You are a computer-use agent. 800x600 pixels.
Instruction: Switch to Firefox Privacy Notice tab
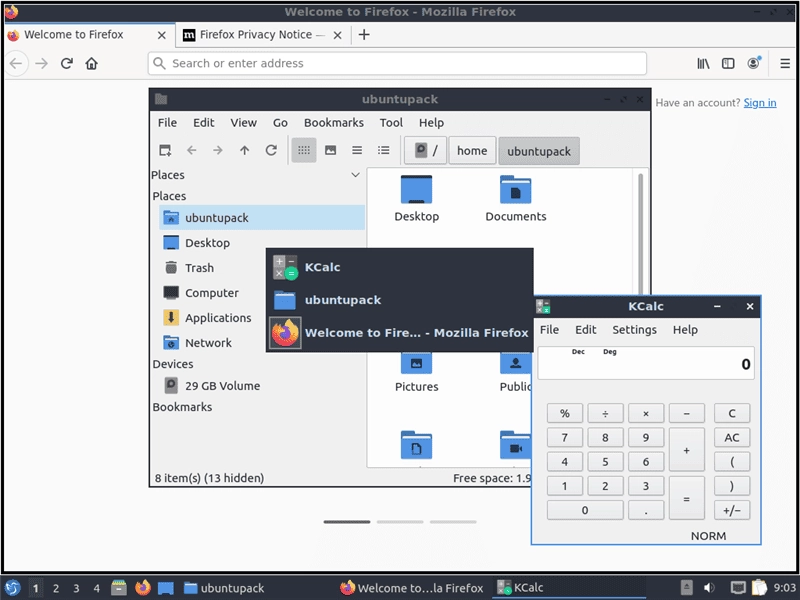255,35
